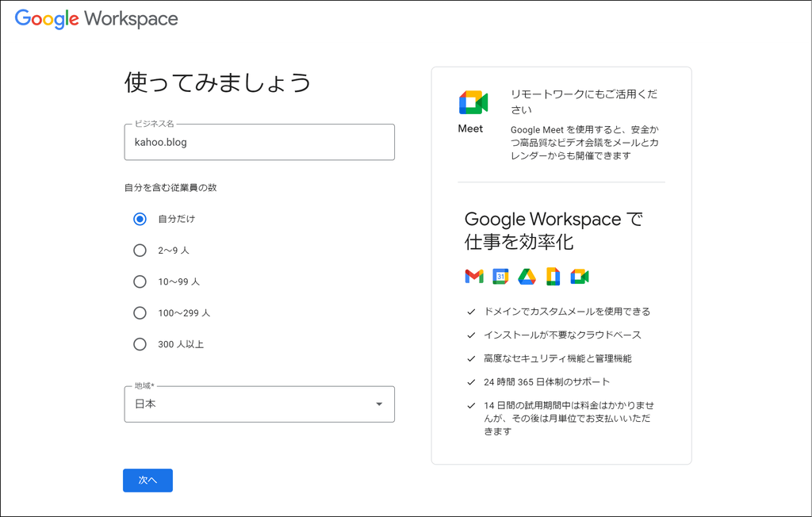The width and height of the screenshot is (812, 517).
Task: Select the 2～9 人 radio button
Action: pyautogui.click(x=140, y=251)
